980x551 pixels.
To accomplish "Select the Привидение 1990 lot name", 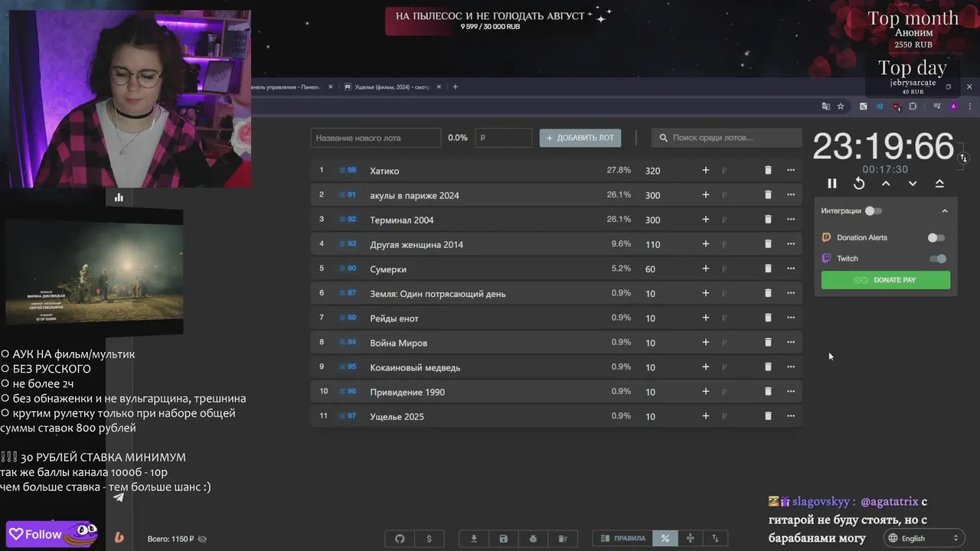I will point(407,392).
